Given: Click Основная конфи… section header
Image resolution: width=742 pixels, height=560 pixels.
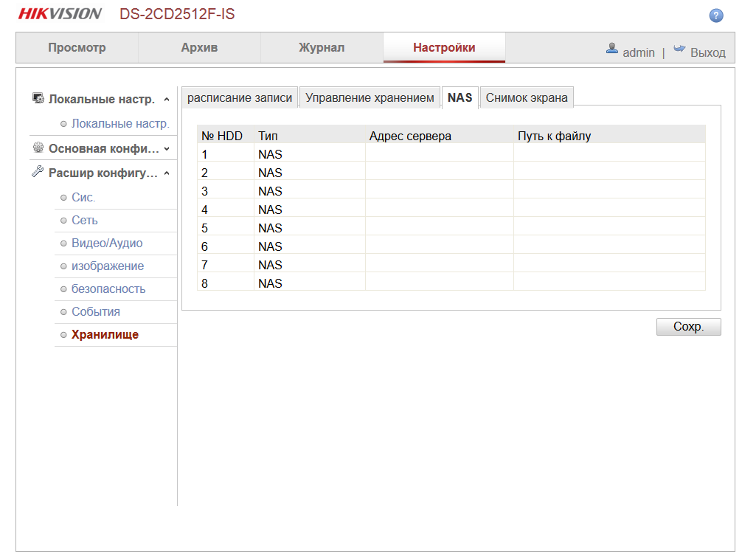Looking at the screenshot, I should [104, 148].
